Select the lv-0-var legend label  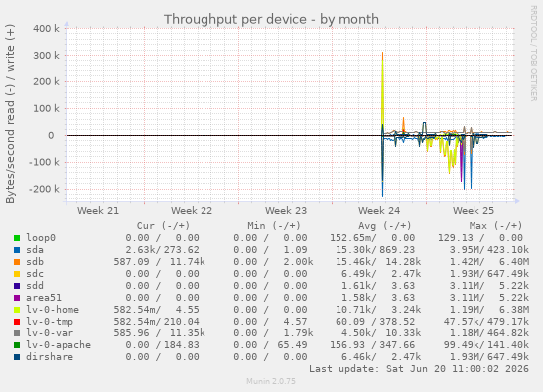[x=50, y=333]
